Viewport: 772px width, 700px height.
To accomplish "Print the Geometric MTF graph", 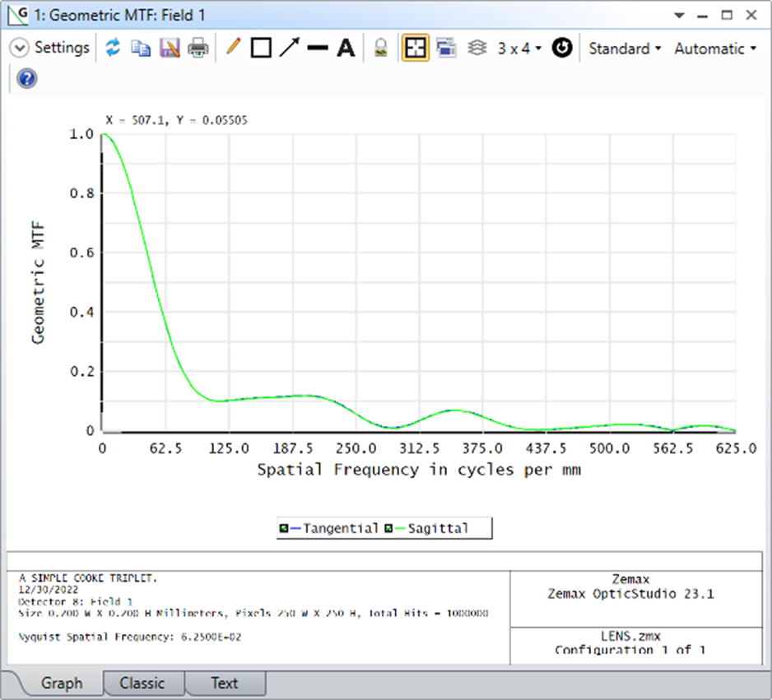I will coord(197,48).
